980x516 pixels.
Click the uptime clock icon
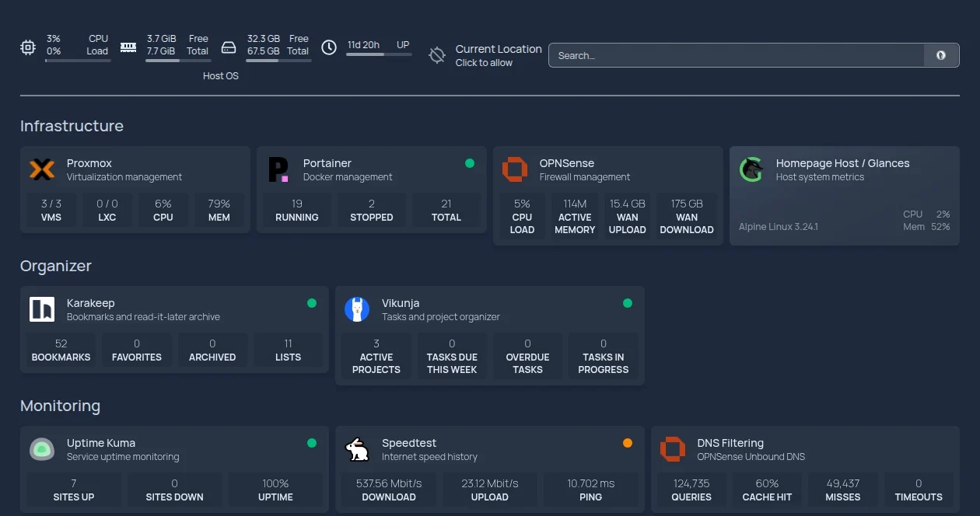[x=329, y=47]
